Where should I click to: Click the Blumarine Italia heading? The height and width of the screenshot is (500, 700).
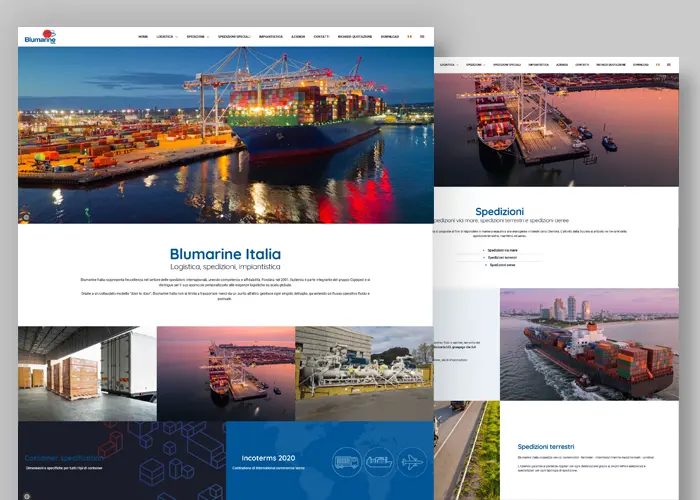point(225,254)
